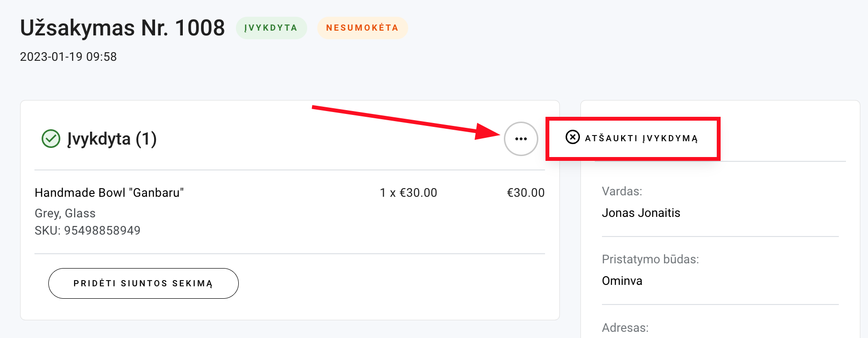
Task: Click the green checkmark fulfilled icon
Action: tap(51, 139)
